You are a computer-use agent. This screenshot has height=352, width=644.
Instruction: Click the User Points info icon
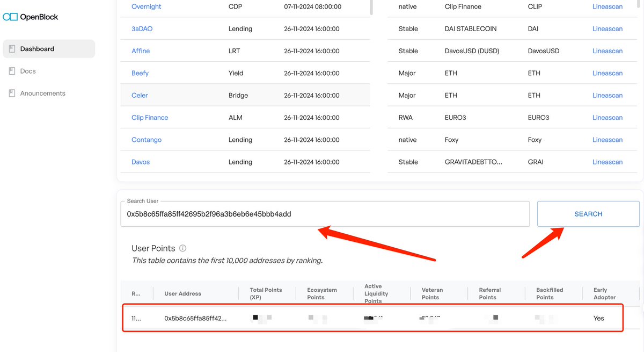[182, 248]
